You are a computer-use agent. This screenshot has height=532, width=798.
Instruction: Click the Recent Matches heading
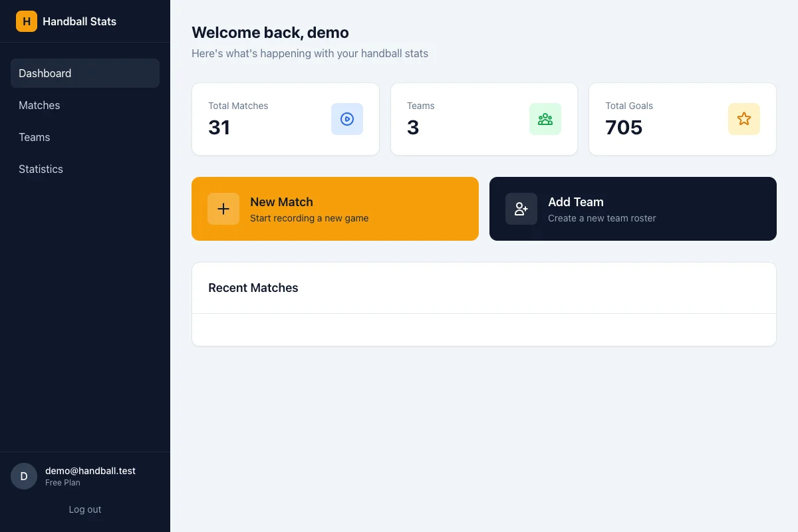253,288
